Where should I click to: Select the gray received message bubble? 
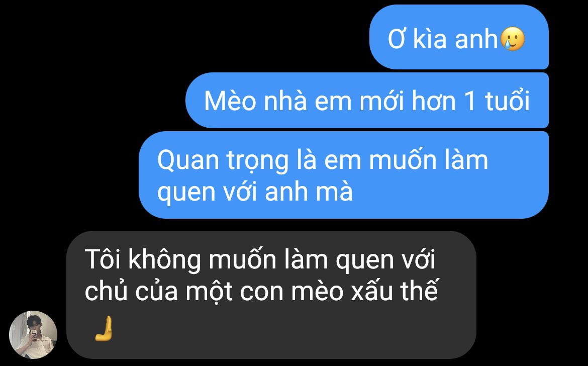271,295
